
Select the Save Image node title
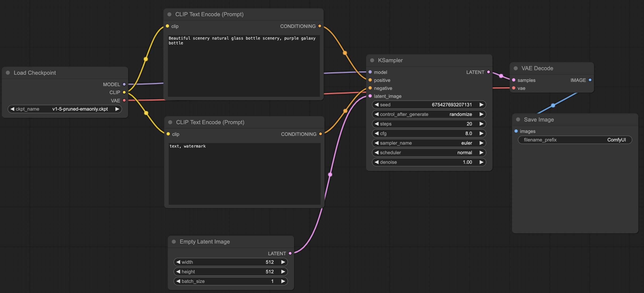[539, 120]
